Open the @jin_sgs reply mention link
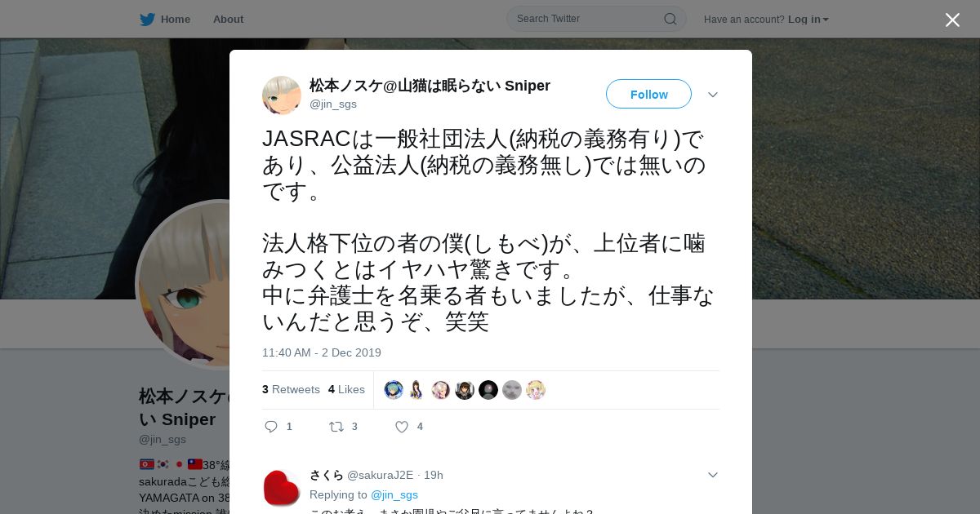Screen dimensions: 980x514 (394, 494)
